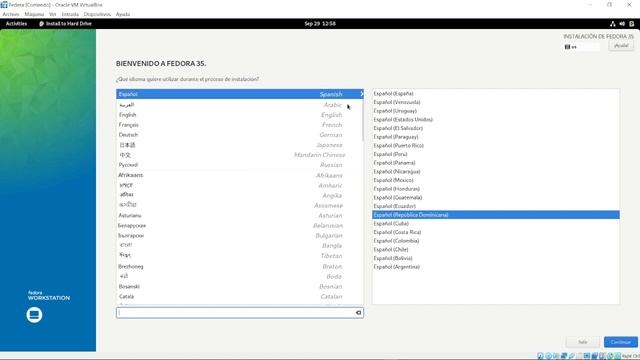Click the VirtualBox display status icon
This screenshot has height=360, width=640.
click(587, 356)
